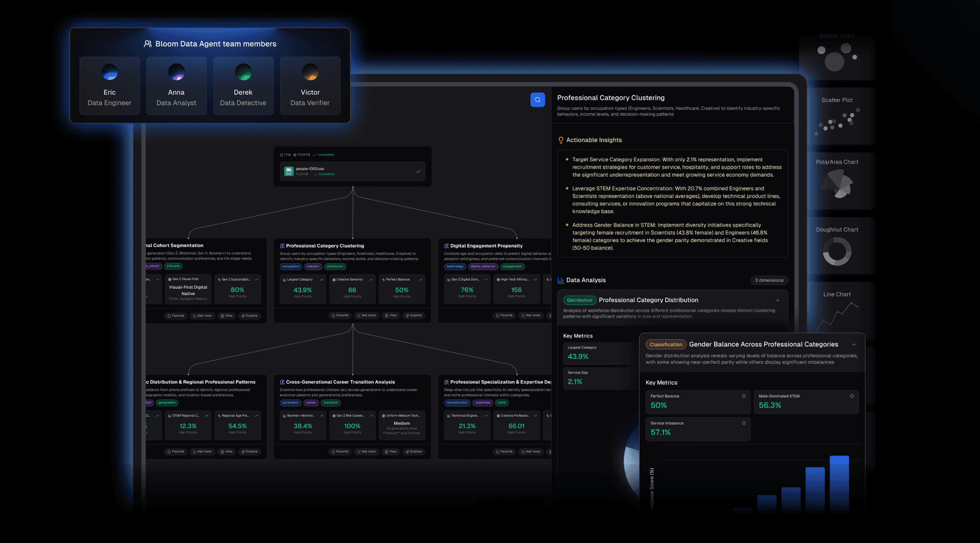980x543 pixels.
Task: Click Explore on Professional Category Clustering card
Action: coord(414,316)
